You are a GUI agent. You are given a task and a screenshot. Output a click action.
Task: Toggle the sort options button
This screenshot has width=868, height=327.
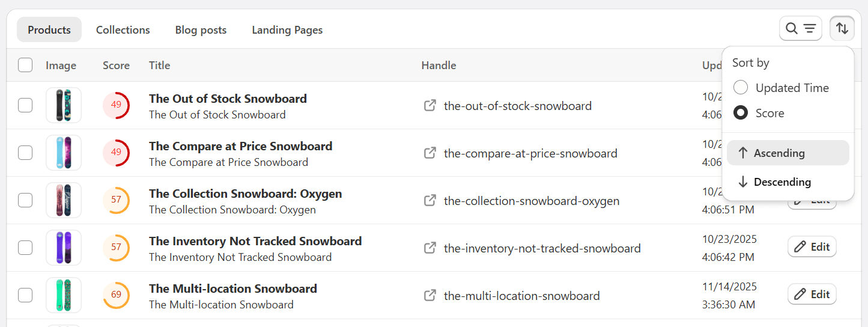tap(842, 29)
